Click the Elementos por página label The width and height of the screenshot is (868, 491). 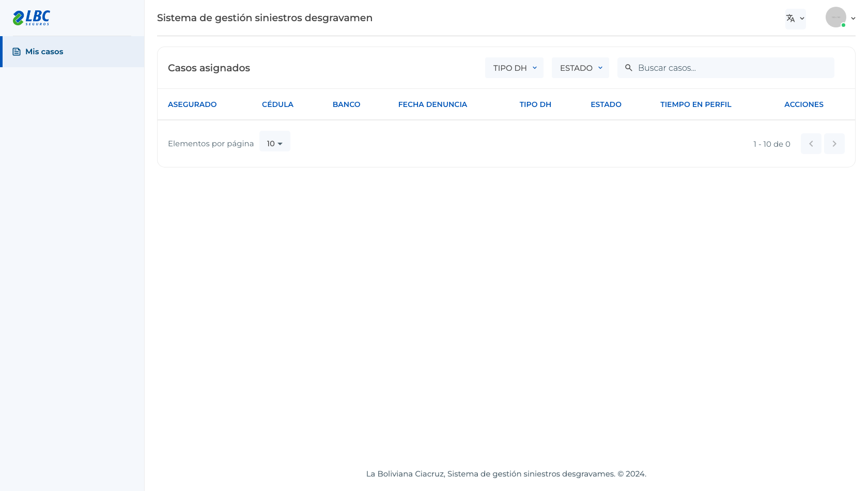coord(211,144)
